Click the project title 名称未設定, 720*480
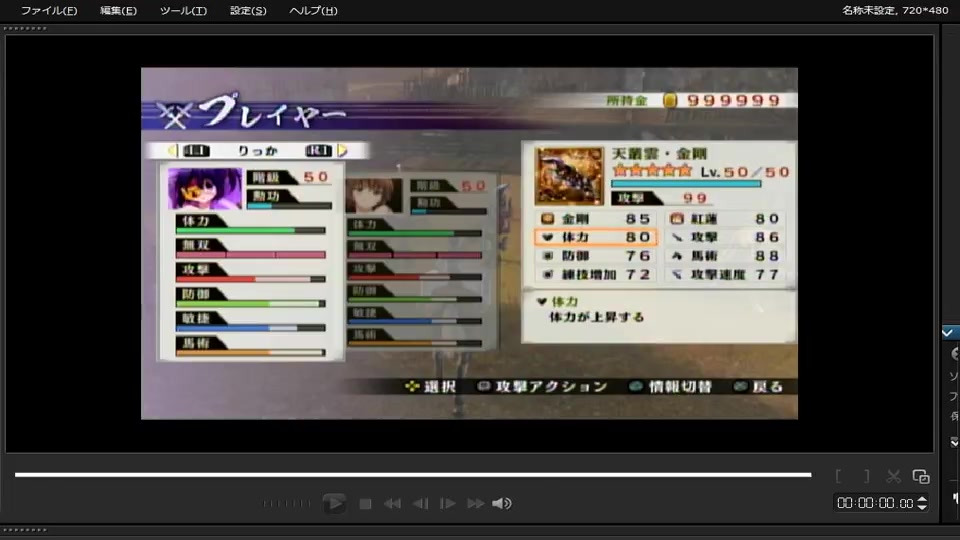This screenshot has width=960, height=540. 894,10
